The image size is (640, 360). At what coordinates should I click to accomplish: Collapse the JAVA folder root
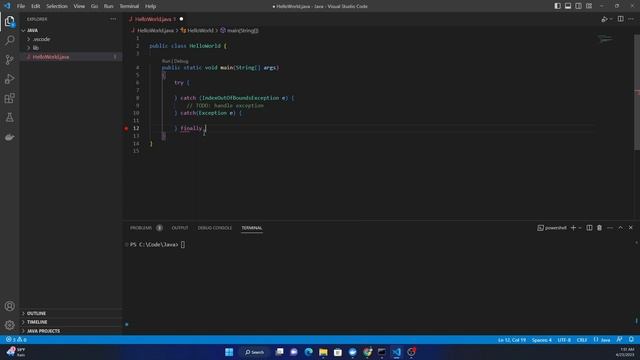[x=24, y=31]
